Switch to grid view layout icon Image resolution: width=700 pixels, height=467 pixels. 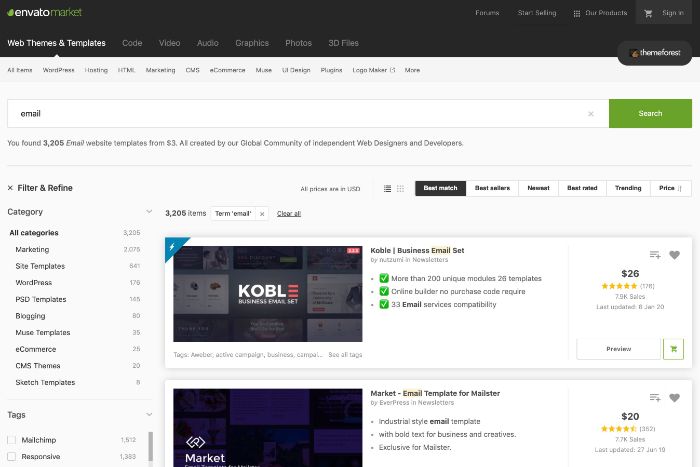click(x=400, y=188)
